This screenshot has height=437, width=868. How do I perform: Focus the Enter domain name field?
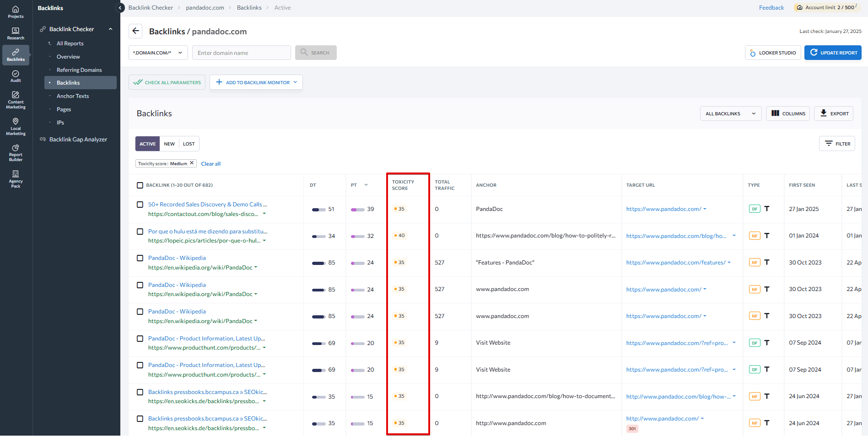click(x=242, y=53)
